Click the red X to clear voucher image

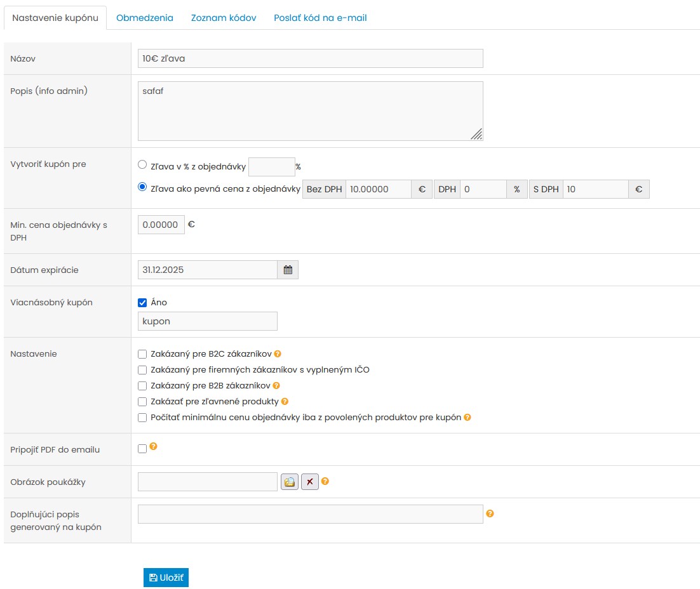pos(309,482)
